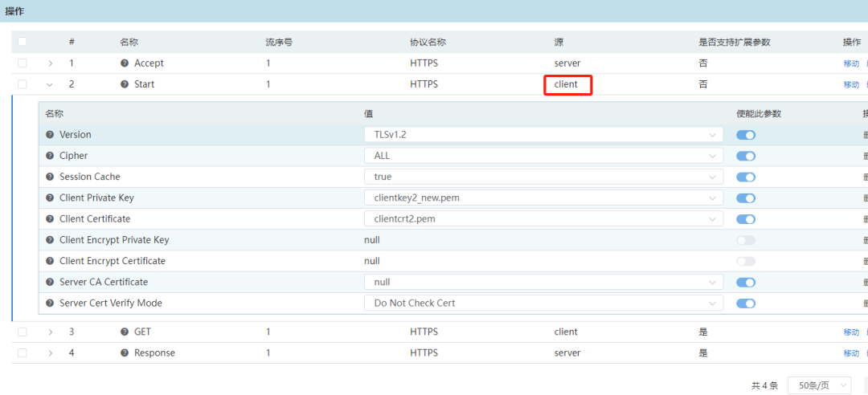Click the help icon next to Start
The width and height of the screenshot is (868, 395).
tap(125, 84)
